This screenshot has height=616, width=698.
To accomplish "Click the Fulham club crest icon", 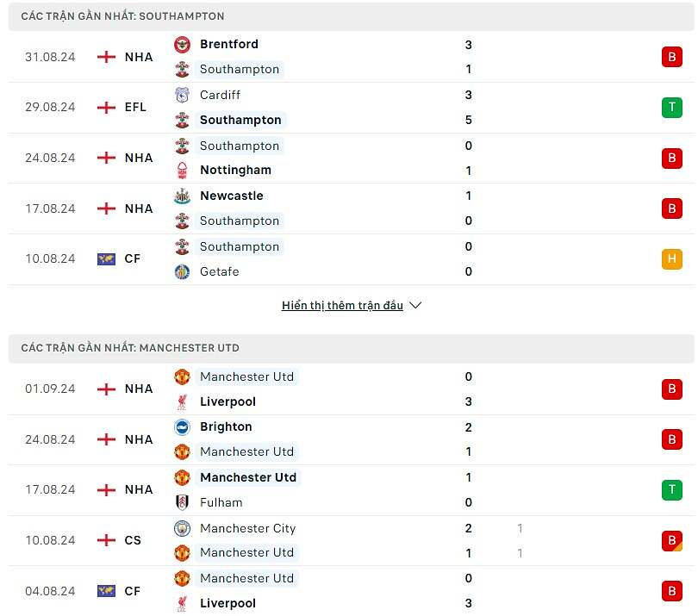I will point(182,502).
